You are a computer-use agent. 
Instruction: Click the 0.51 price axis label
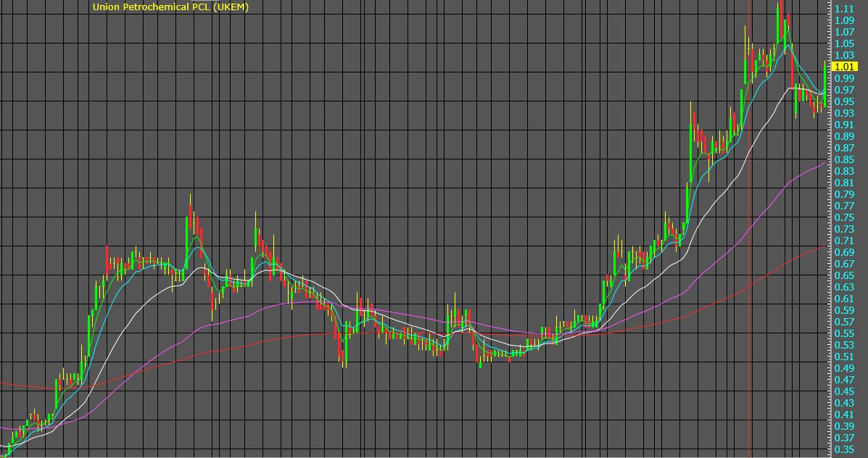[844, 357]
